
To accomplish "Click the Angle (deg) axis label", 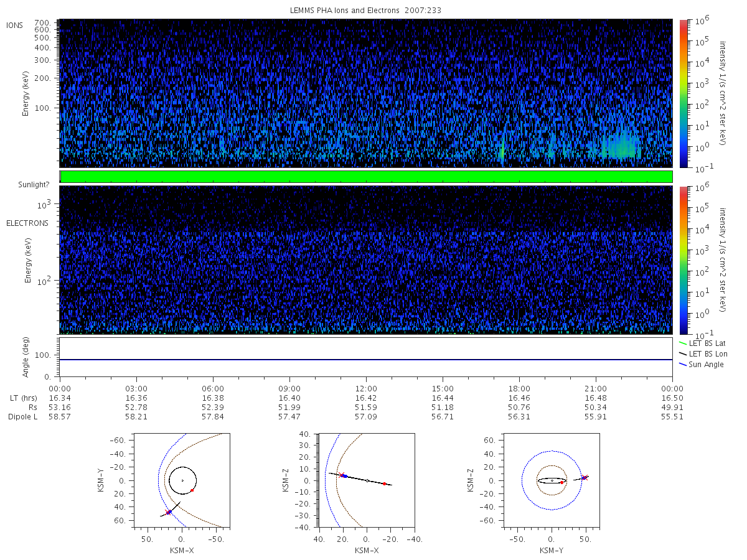I will click(x=26, y=357).
